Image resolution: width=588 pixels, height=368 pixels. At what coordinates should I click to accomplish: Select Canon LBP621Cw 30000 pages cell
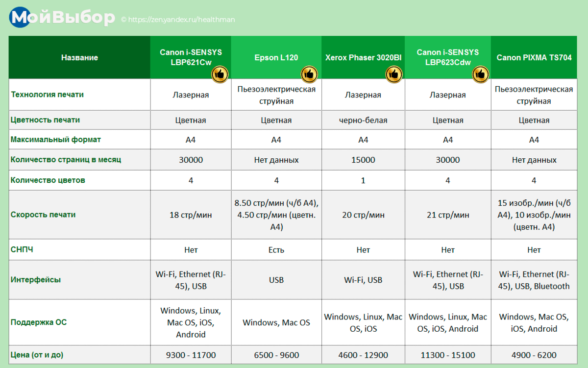(x=191, y=160)
